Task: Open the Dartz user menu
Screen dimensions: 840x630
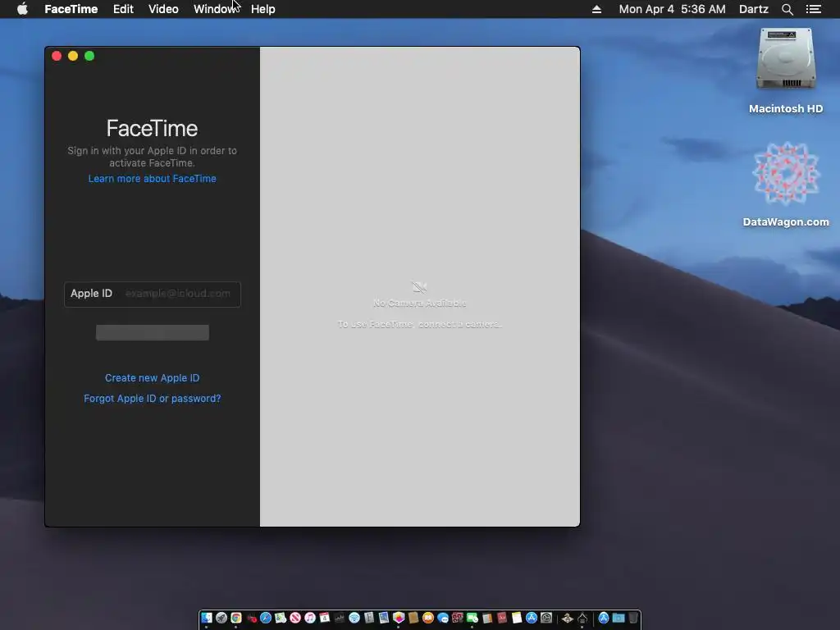Action: point(754,9)
